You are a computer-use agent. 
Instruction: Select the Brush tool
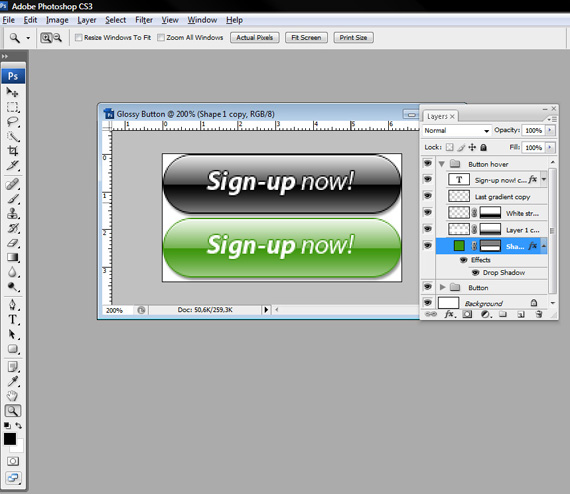tap(12, 199)
